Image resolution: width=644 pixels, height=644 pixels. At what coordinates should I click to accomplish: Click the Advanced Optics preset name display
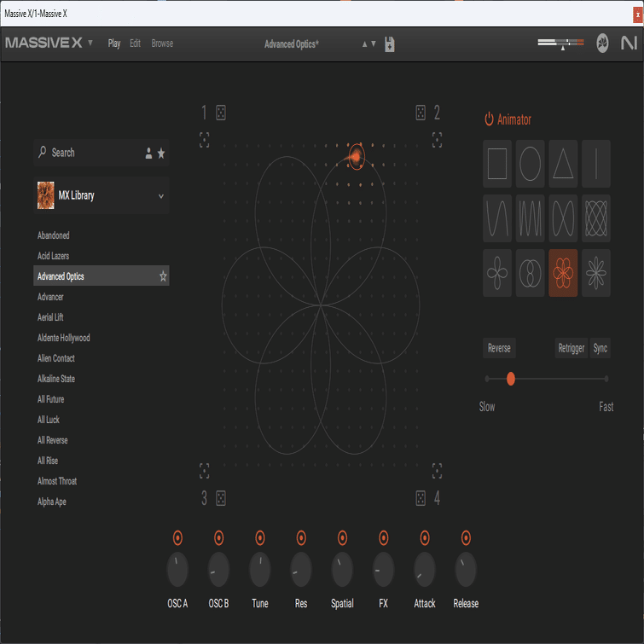coord(291,44)
